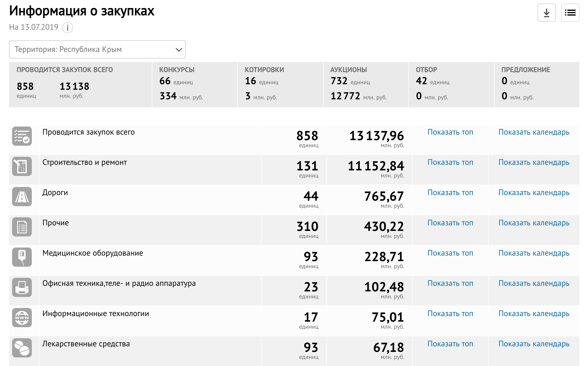
Task: Click the info icon beside the date
Action: coord(67,27)
